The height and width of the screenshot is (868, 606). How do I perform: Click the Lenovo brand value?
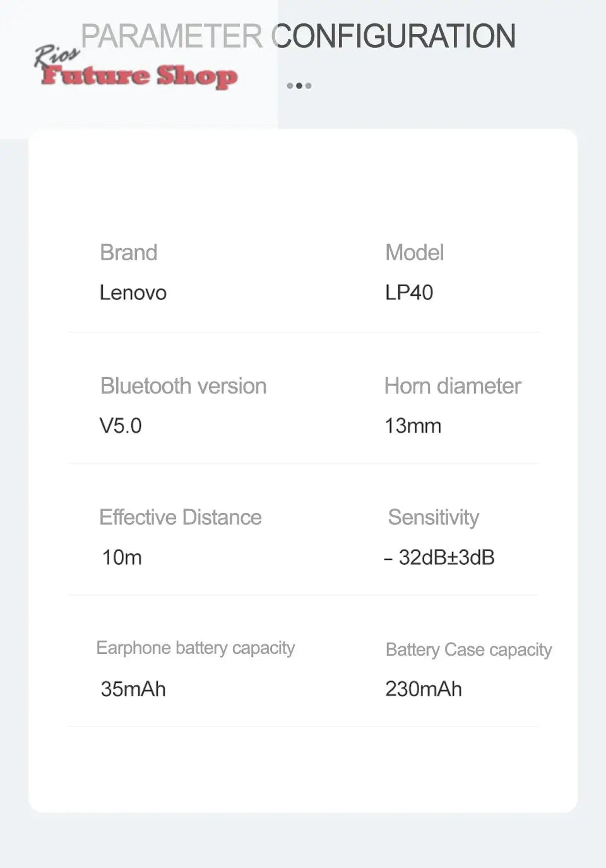click(133, 292)
